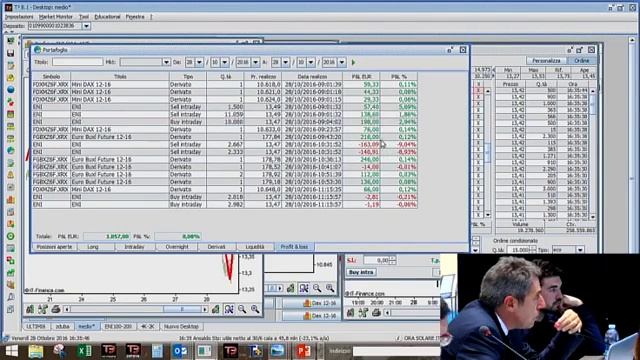Launch Excel from the taskbar

[x=84, y=351]
